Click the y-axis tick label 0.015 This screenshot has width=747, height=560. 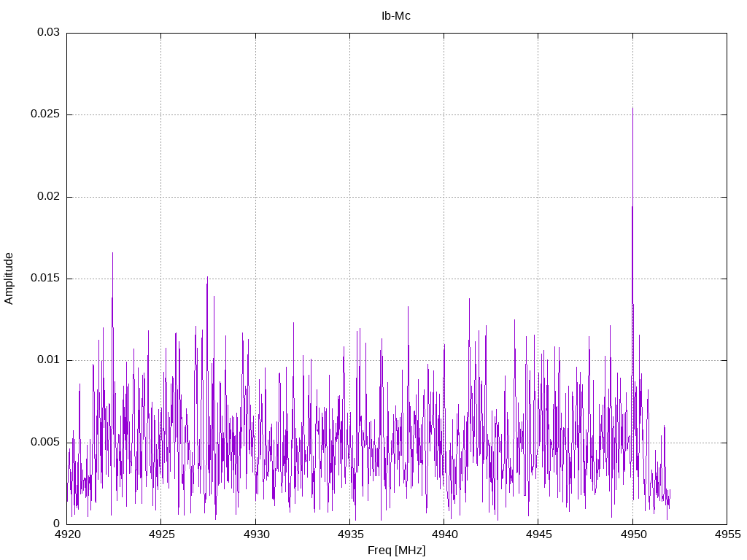coord(45,278)
